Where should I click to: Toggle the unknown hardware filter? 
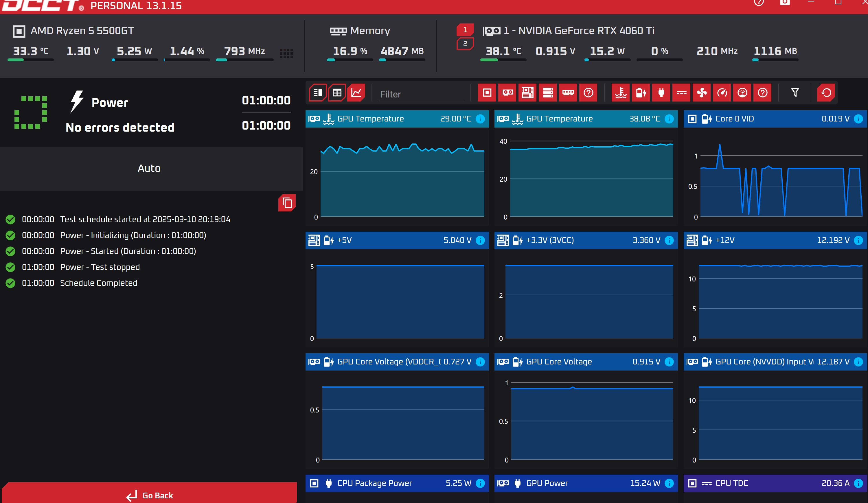tap(588, 93)
